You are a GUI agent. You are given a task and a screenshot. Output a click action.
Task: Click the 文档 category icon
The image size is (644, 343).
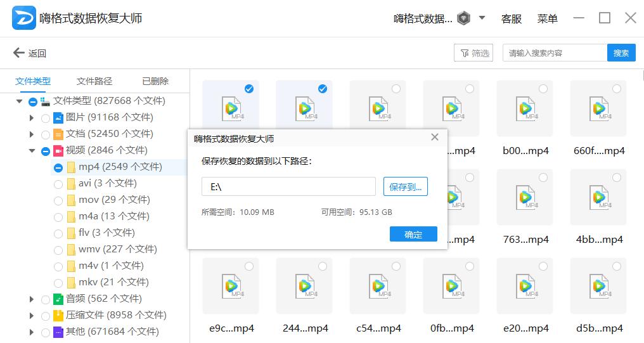[58, 134]
